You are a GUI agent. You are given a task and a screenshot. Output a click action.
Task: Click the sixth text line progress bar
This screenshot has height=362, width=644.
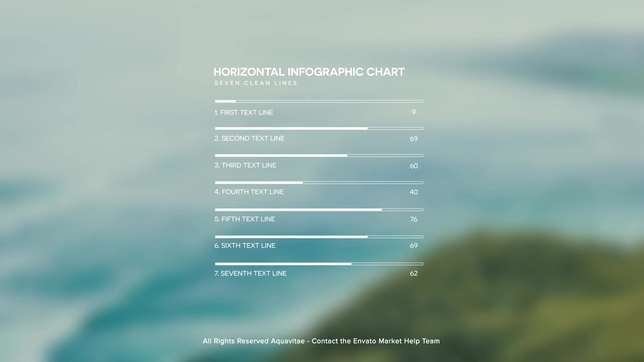pos(319,237)
